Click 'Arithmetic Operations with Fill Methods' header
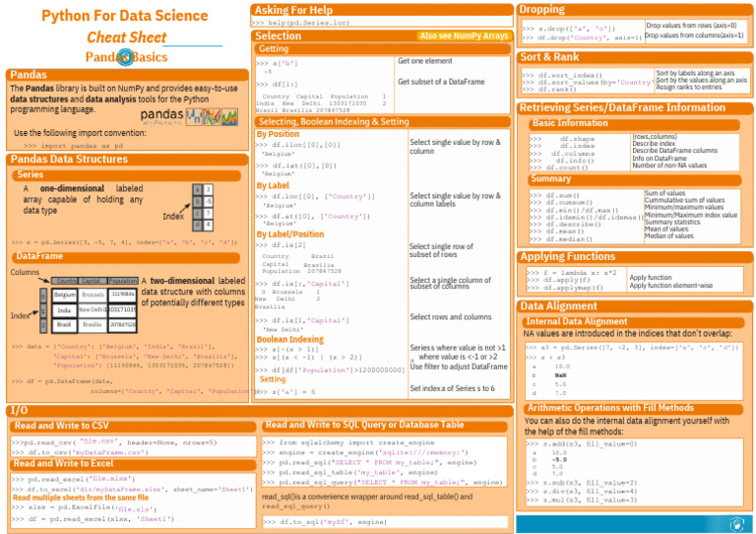Image resolution: width=756 pixels, height=534 pixels. click(610, 408)
